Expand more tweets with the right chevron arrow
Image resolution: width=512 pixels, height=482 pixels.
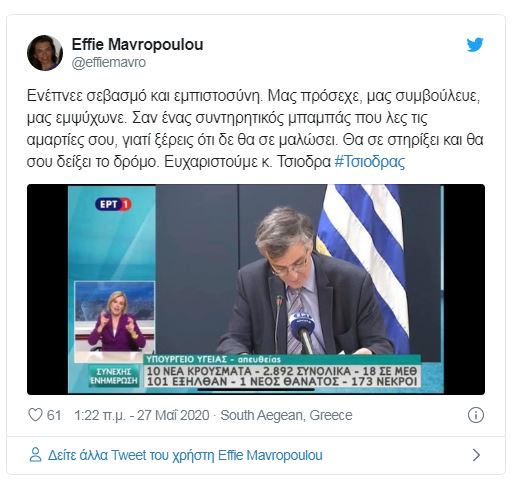[x=477, y=455]
